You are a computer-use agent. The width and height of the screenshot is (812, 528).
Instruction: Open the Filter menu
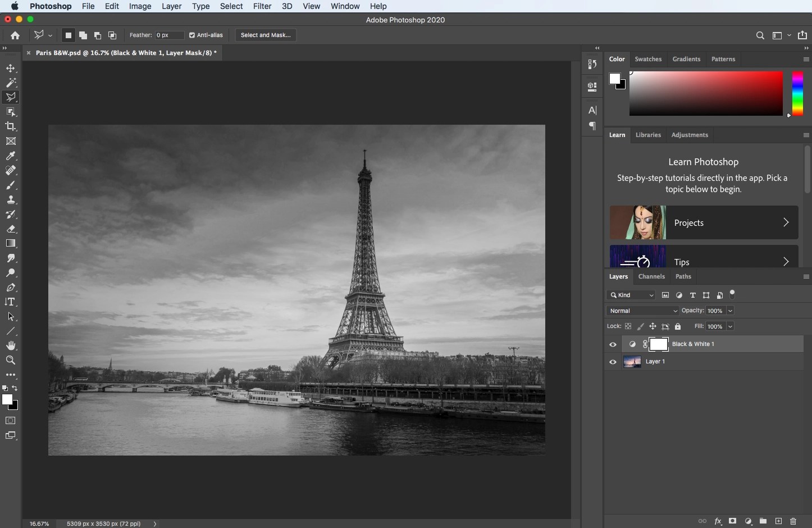tap(262, 6)
